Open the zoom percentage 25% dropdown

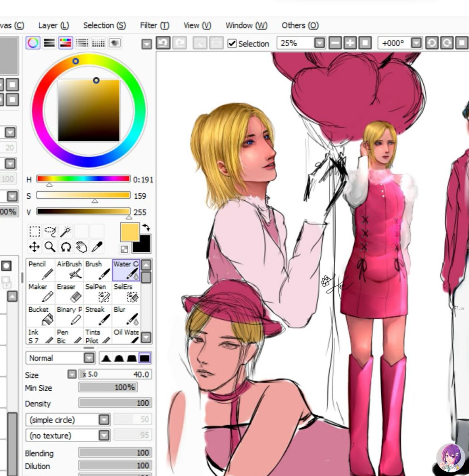point(319,43)
